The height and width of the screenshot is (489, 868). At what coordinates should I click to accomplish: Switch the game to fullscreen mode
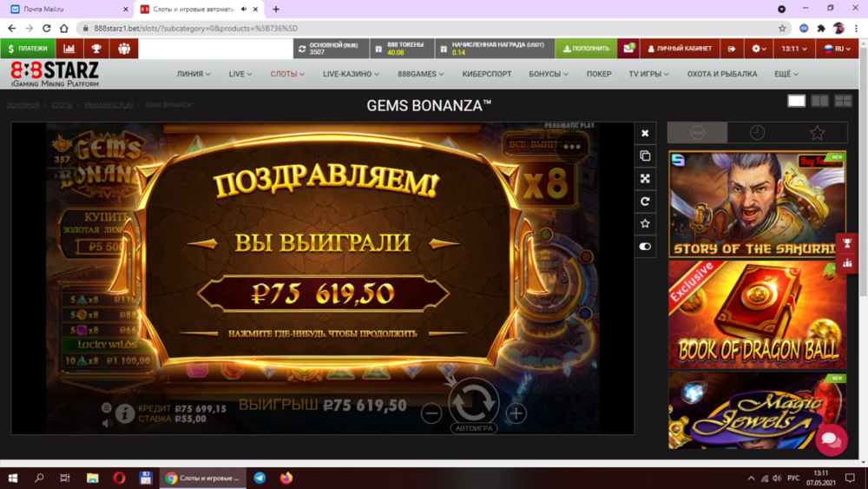tap(645, 178)
